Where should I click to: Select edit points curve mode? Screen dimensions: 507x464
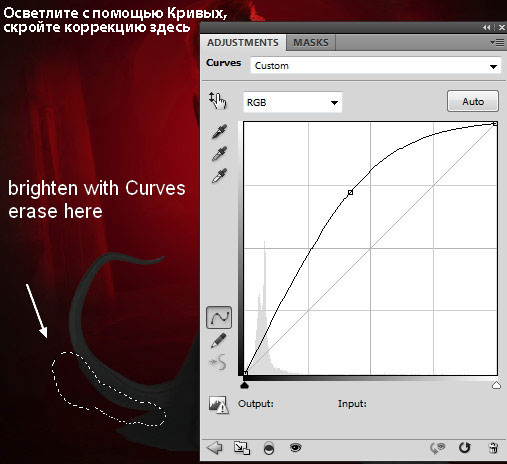(219, 317)
